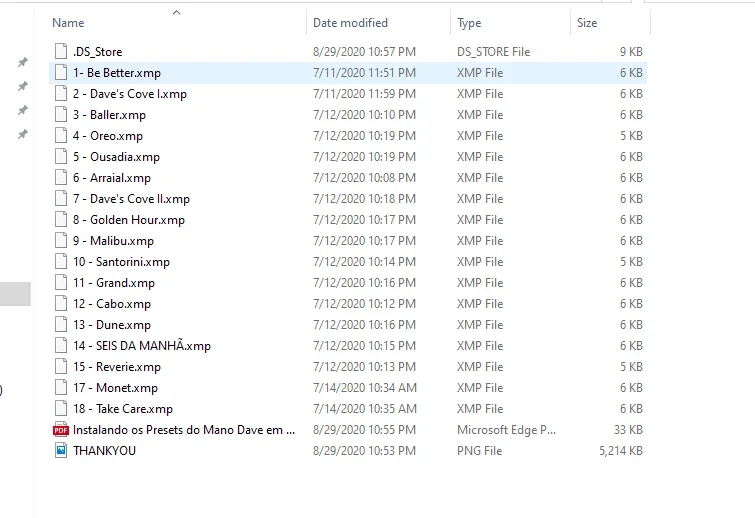
Task: Click the file icon of 17 - Monet.xmp
Action: click(x=61, y=387)
